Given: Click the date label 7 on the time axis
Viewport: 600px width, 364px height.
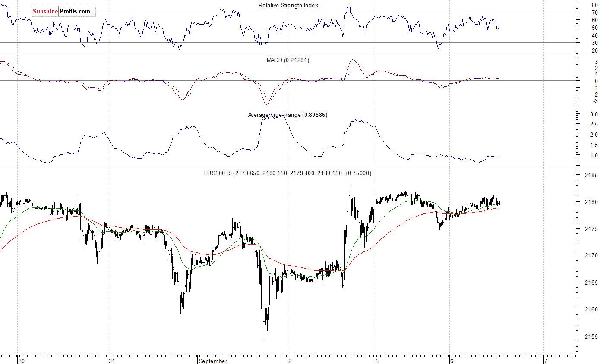Looking at the screenshot, I should click(x=546, y=361).
